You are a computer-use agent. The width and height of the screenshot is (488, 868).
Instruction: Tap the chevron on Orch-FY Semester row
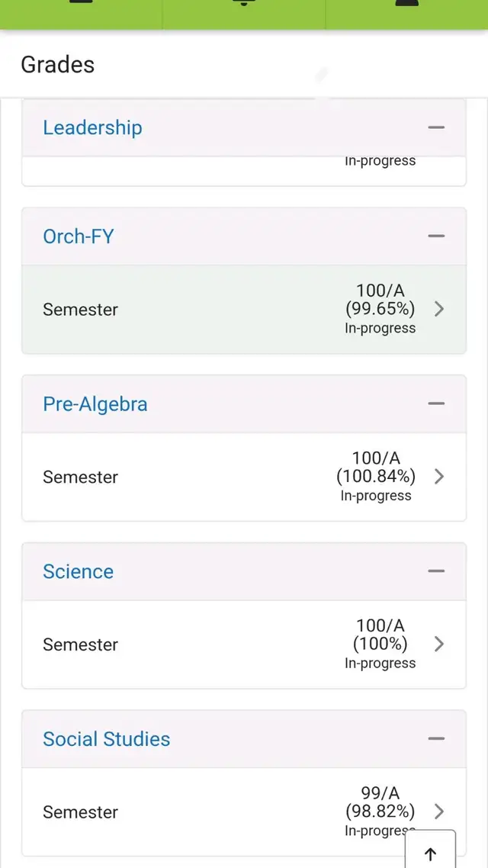point(438,309)
